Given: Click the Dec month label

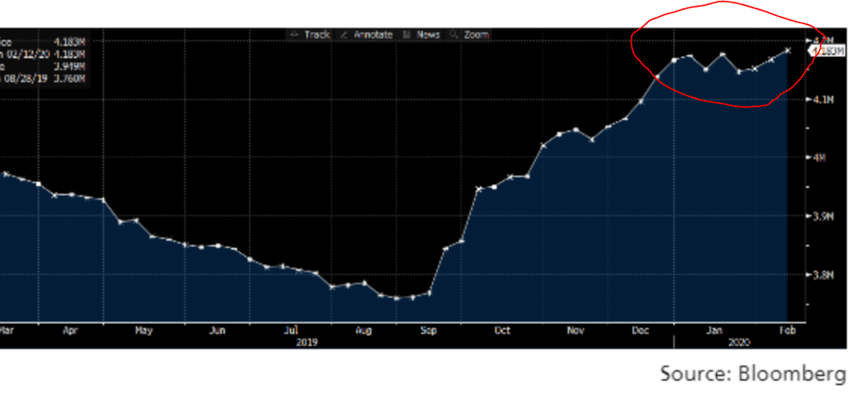Looking at the screenshot, I should click(x=641, y=330).
